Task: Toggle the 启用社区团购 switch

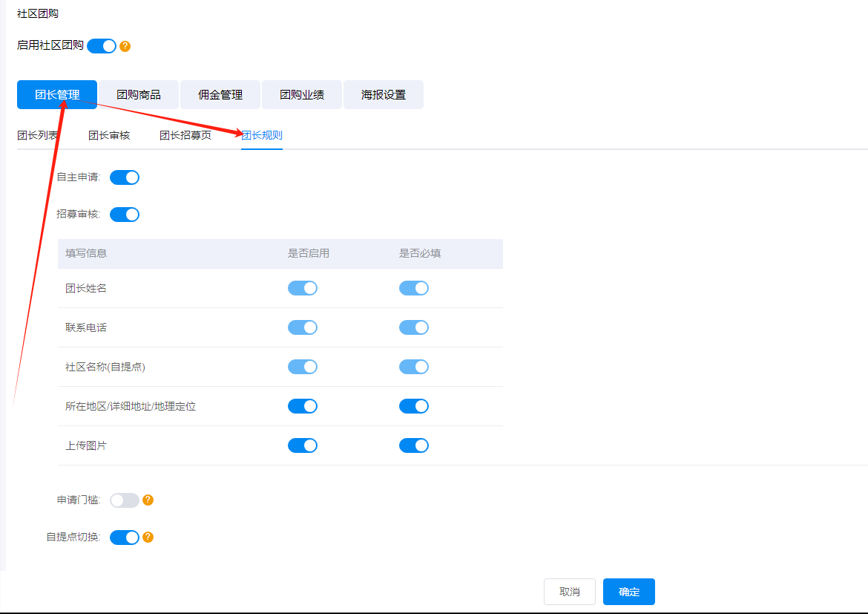Action: 102,46
